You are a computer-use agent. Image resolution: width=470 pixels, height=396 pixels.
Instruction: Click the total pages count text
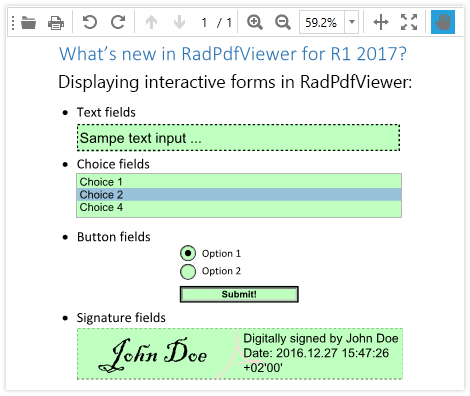[229, 23]
